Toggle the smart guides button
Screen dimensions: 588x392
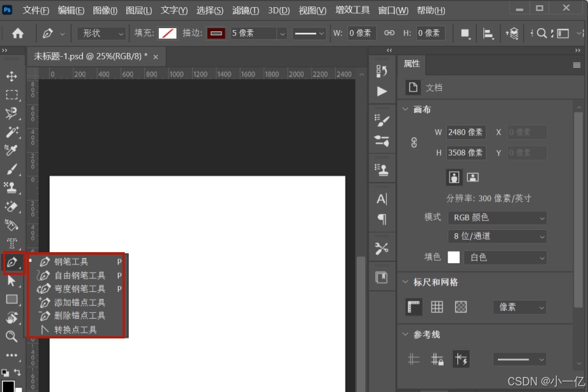tap(461, 359)
